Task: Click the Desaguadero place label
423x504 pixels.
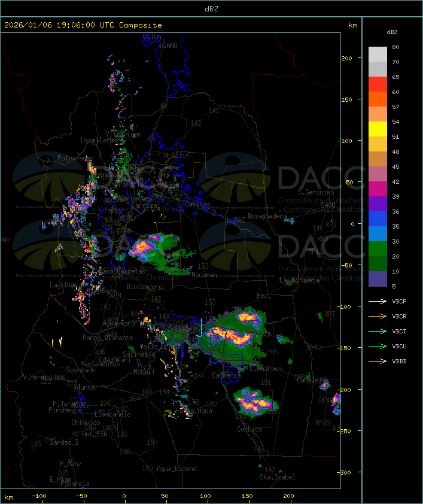Action: (267, 216)
